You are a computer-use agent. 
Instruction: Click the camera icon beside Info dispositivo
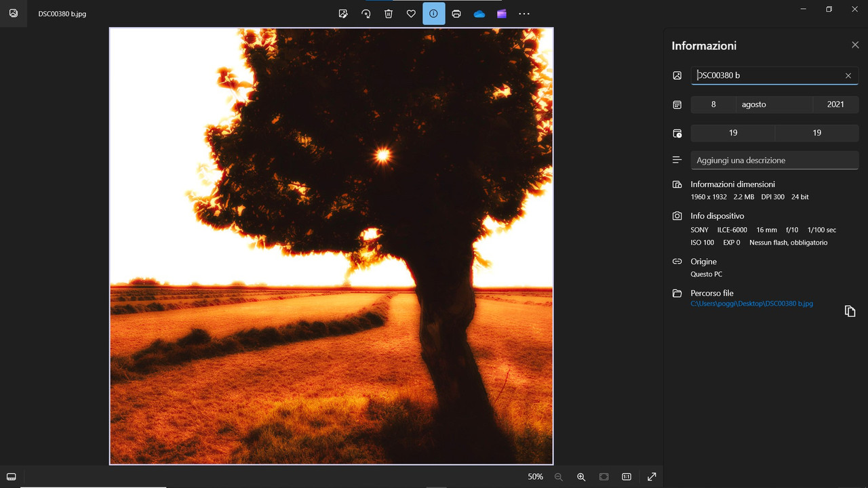click(x=677, y=216)
